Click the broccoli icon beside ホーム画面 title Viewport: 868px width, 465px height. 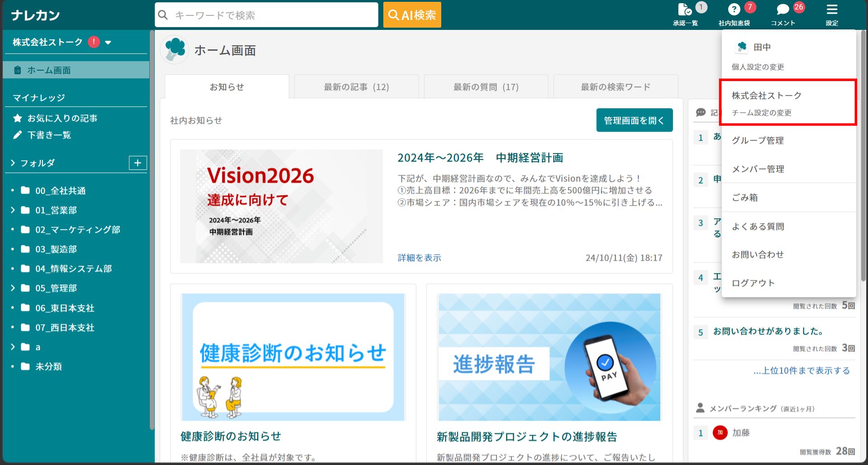(175, 50)
